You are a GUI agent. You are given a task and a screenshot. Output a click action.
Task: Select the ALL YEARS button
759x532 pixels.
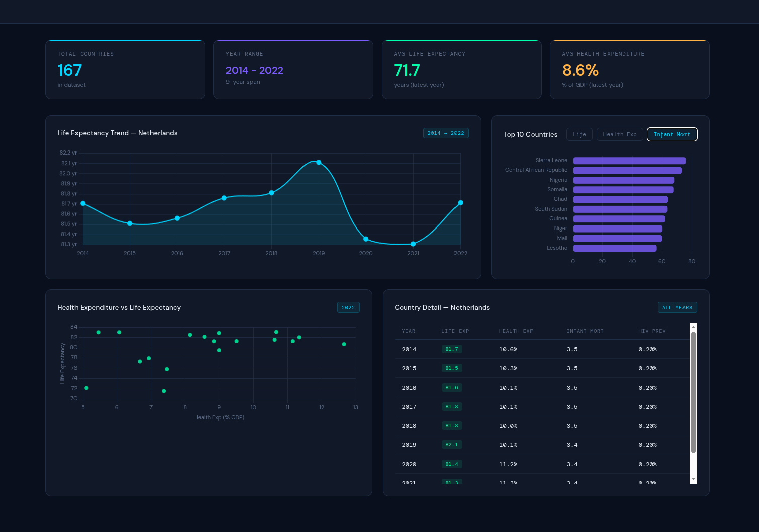coord(677,307)
